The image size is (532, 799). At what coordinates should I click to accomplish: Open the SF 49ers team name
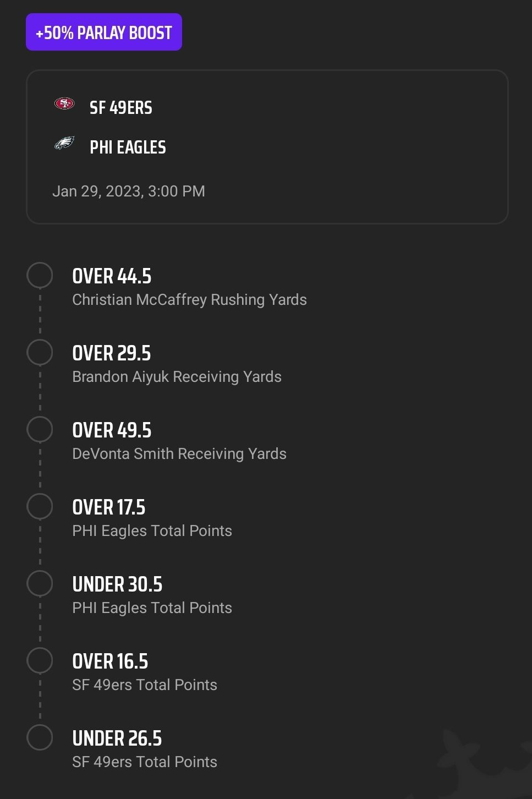[x=121, y=107]
